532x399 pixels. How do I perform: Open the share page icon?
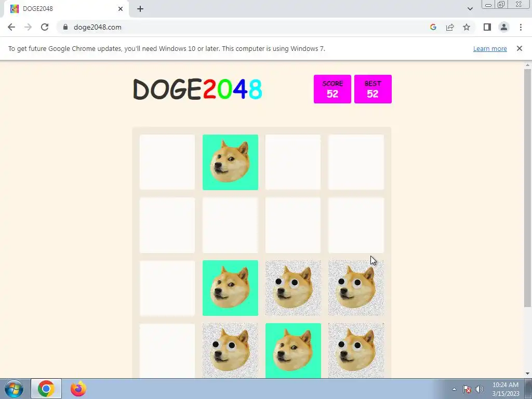tap(450, 27)
